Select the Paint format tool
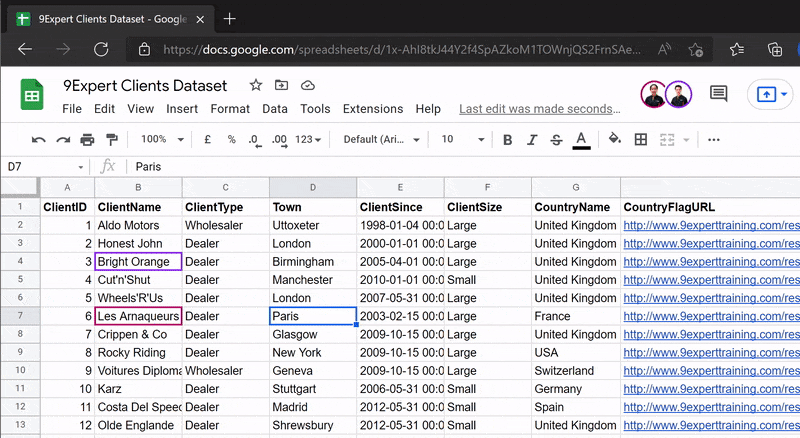Image resolution: width=800 pixels, height=438 pixels. (x=111, y=140)
